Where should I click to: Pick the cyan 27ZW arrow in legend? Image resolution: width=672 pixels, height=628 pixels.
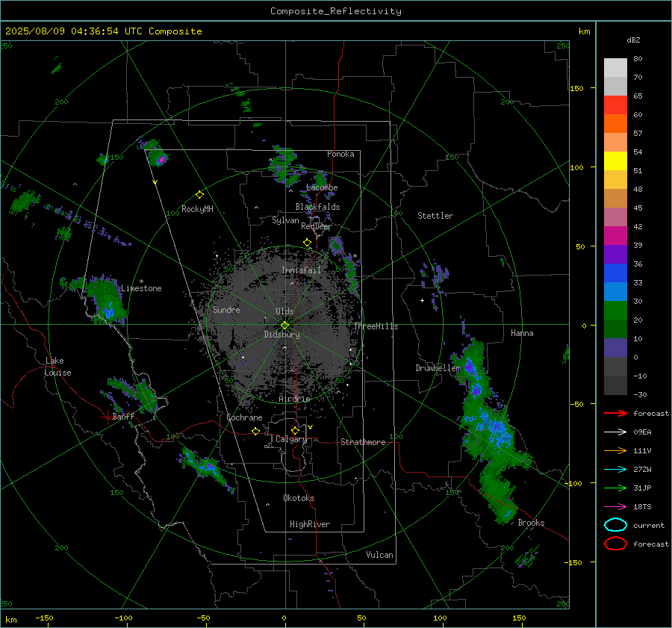(615, 470)
